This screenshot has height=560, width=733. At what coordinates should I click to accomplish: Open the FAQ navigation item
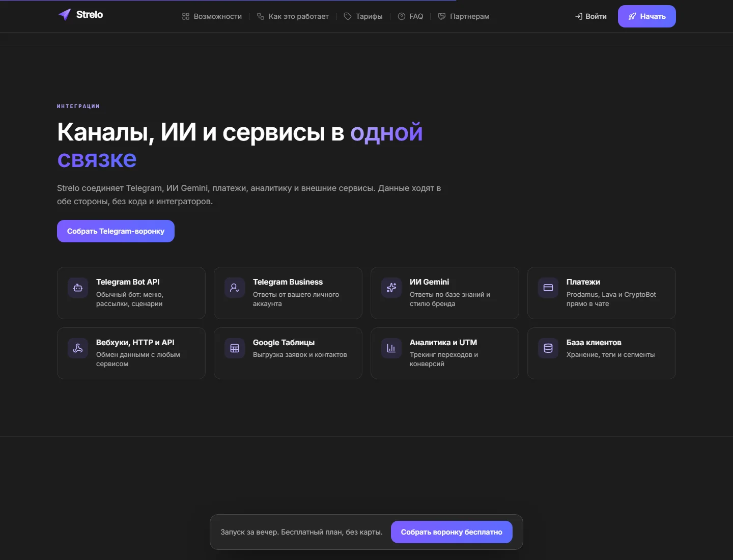point(410,16)
